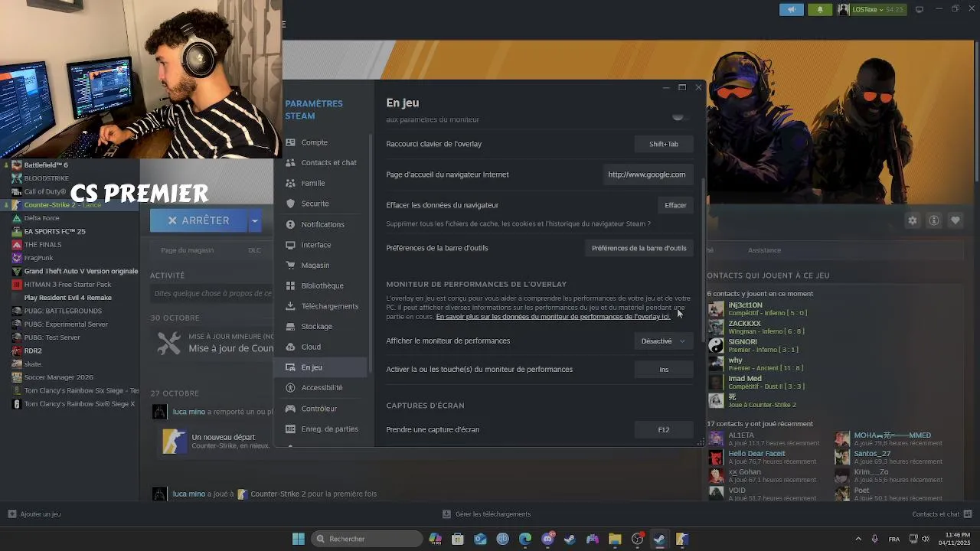
Task: Click the Stockage drive icon in sidebar
Action: point(290,326)
